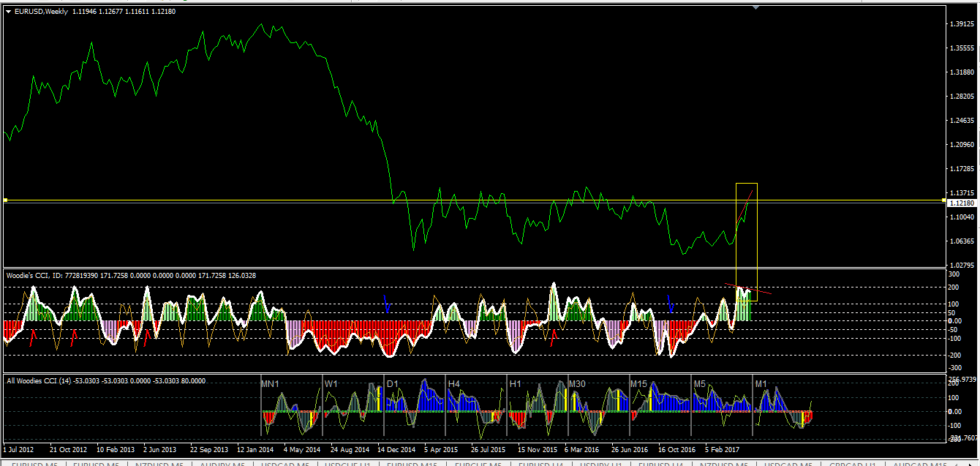Select the left handle of the horizontal price line
This screenshot has width=980, height=466.
pyautogui.click(x=5, y=200)
